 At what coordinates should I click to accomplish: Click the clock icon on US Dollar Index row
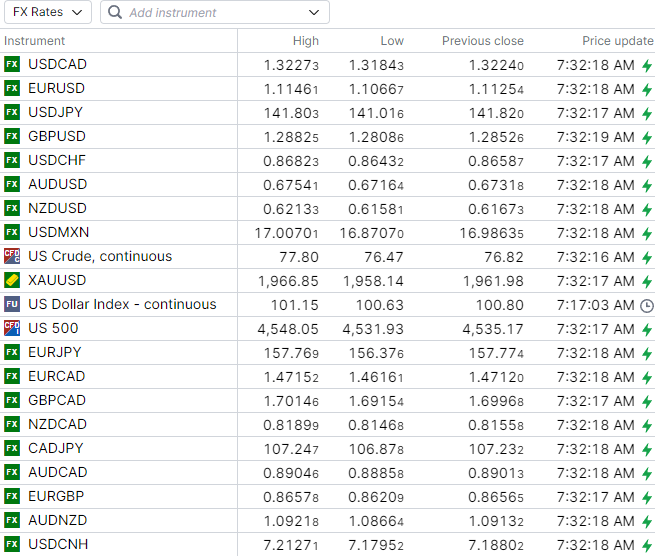(646, 305)
